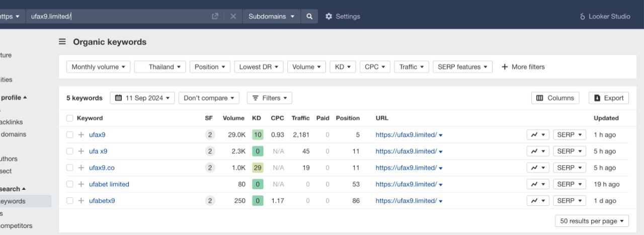644x235 pixels.
Task: Check the box for ufax9.co row
Action: click(x=70, y=168)
